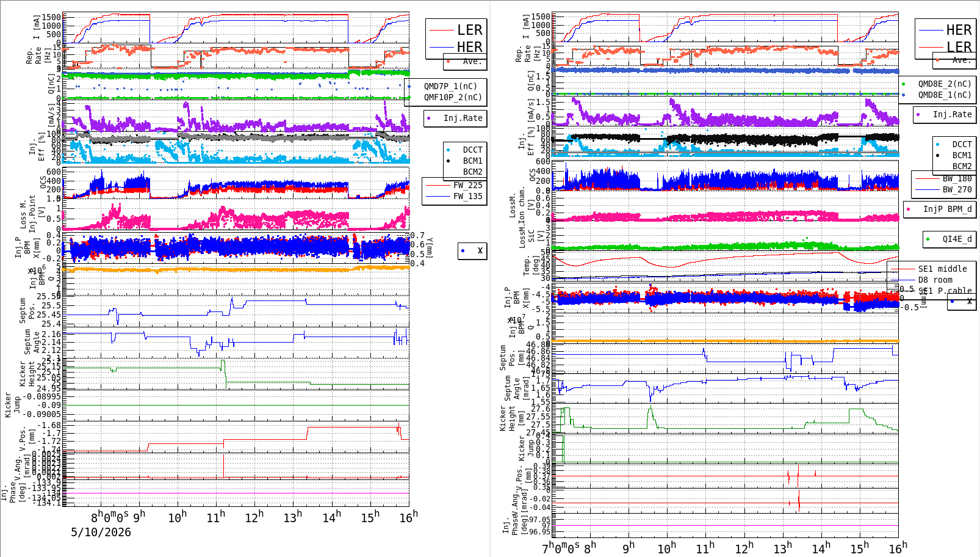Click the Inj.Rate legend in right panel

(952, 115)
